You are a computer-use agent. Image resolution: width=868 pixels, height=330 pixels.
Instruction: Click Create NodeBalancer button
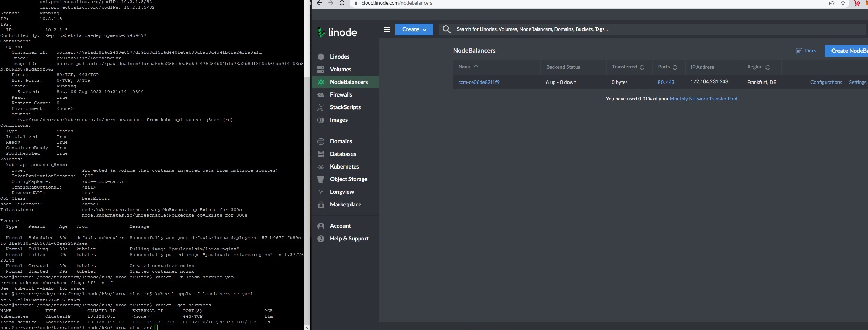coord(846,51)
